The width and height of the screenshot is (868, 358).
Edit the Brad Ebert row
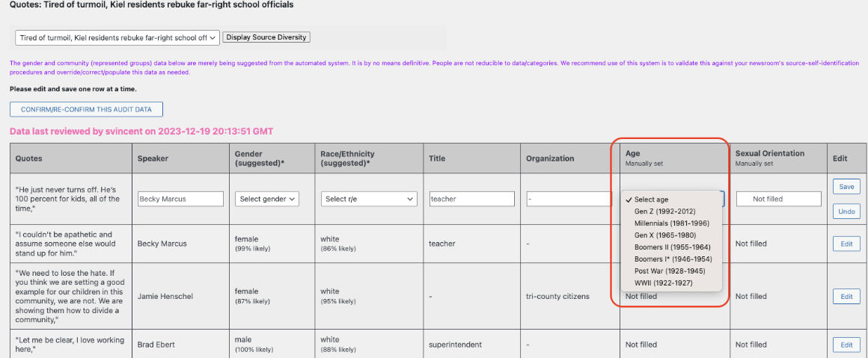[x=846, y=345]
